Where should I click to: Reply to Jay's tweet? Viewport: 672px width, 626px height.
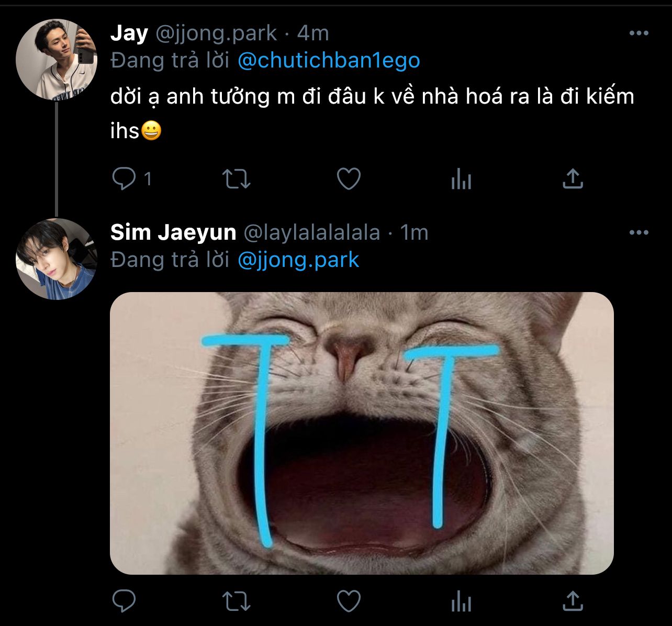pos(124,179)
